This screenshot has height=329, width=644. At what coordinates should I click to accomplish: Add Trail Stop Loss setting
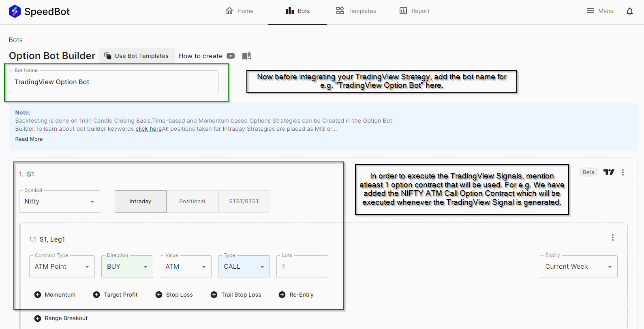pyautogui.click(x=236, y=295)
